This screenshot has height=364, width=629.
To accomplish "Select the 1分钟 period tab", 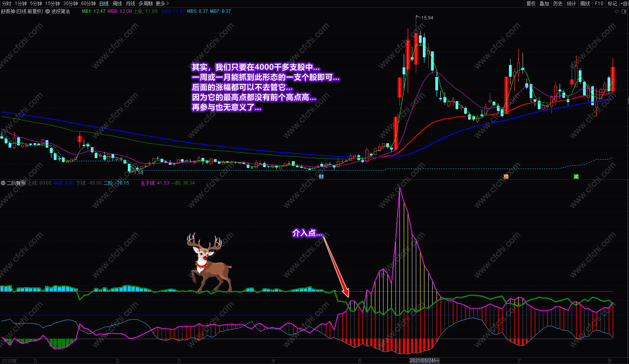I will (21, 4).
